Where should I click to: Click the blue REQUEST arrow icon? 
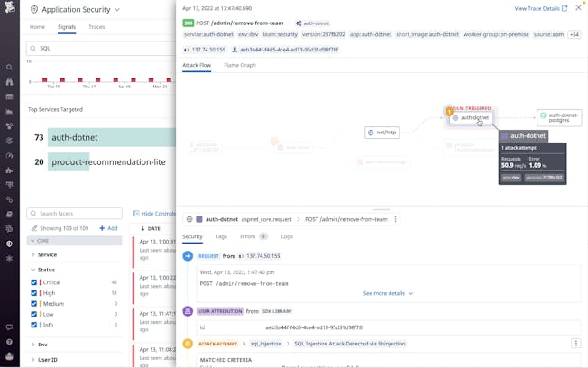[x=188, y=256]
